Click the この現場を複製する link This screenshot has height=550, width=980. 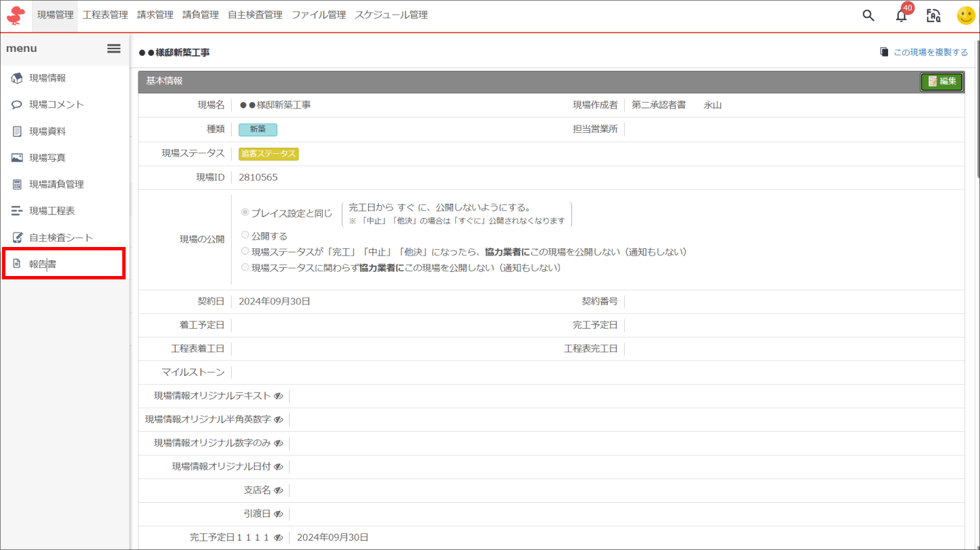(930, 52)
